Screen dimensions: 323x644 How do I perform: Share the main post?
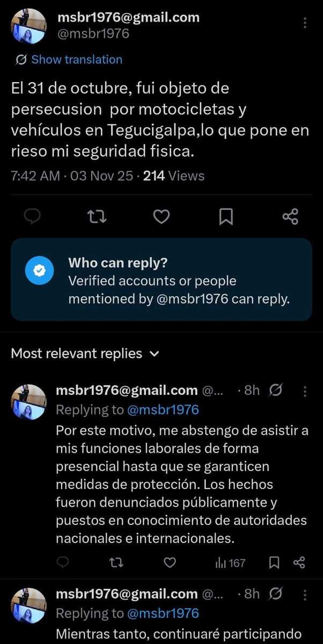coord(290,216)
